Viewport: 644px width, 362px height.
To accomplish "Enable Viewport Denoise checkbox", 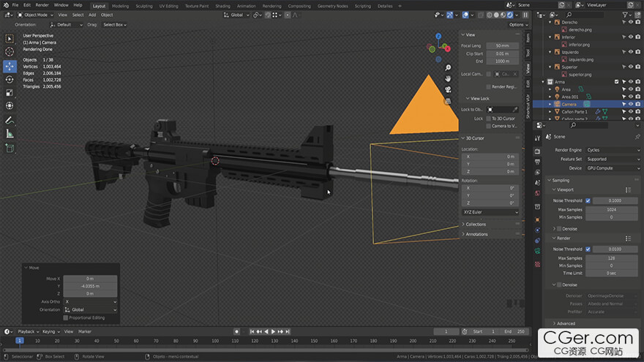I will point(559,229).
